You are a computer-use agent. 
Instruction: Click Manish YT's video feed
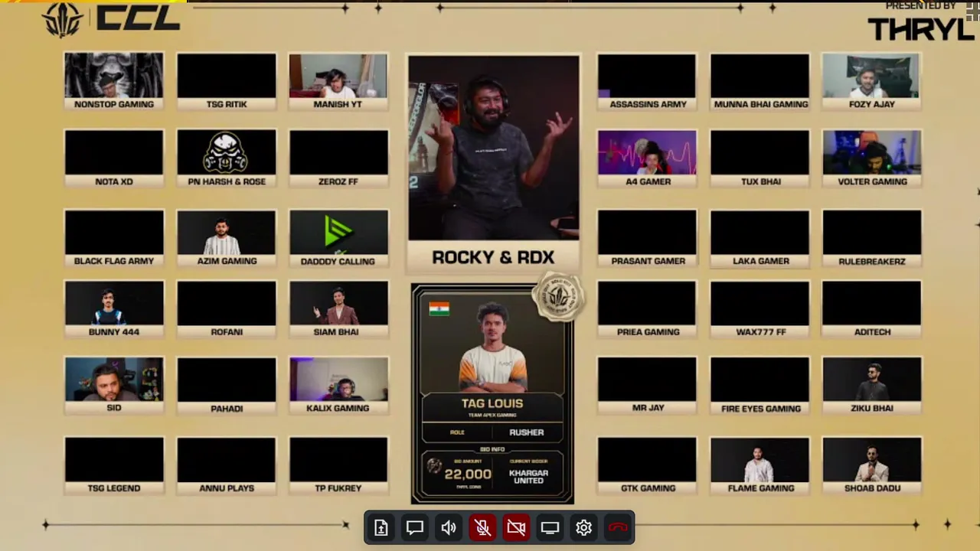pos(338,81)
